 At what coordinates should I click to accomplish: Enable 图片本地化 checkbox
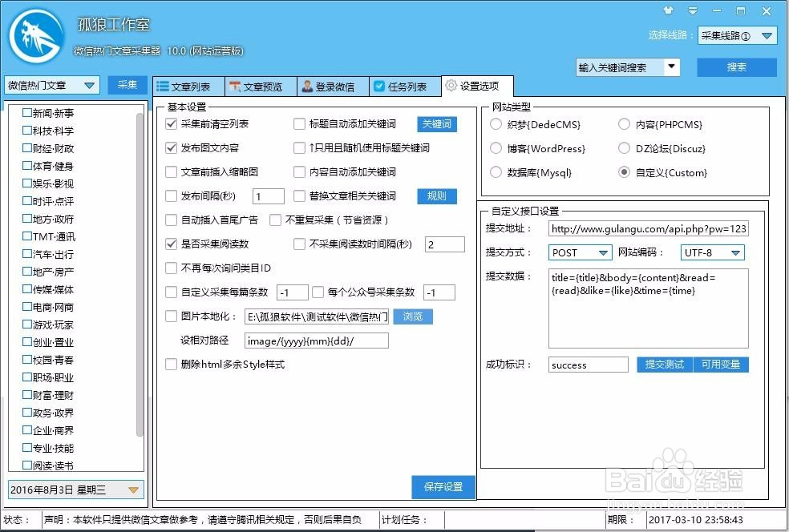171,316
